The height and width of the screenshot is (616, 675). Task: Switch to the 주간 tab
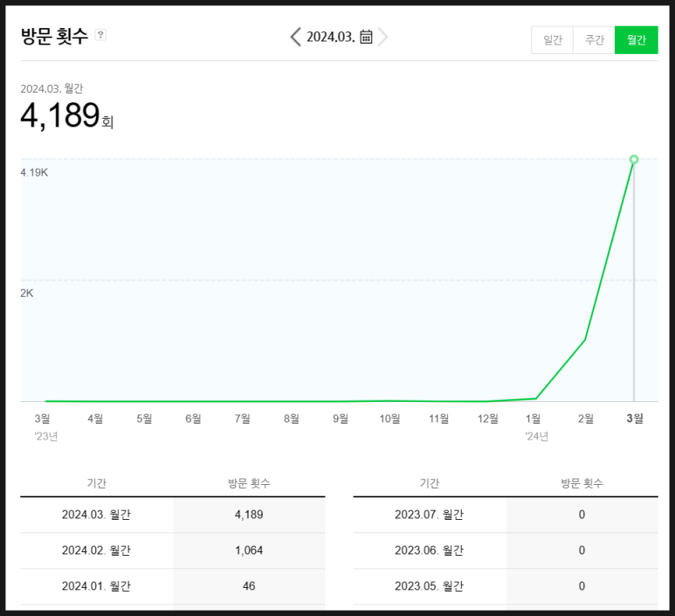coord(594,40)
